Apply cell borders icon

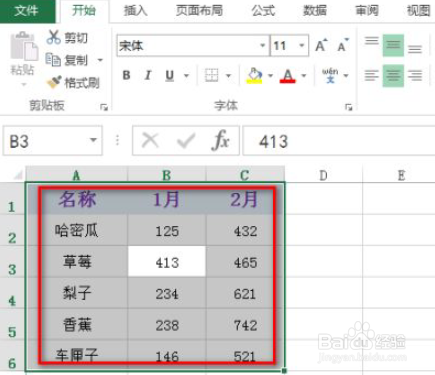[x=212, y=75]
